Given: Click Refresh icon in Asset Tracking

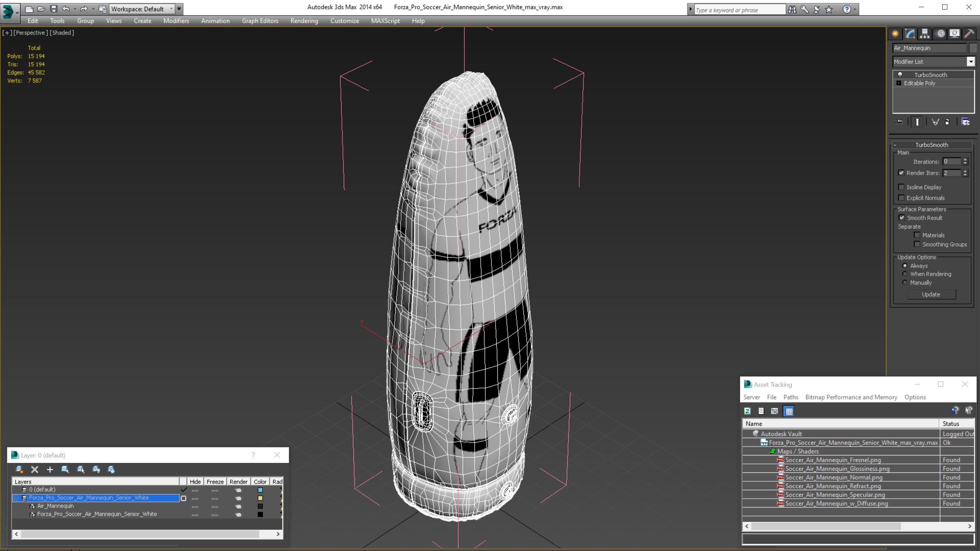Looking at the screenshot, I should (x=748, y=411).
